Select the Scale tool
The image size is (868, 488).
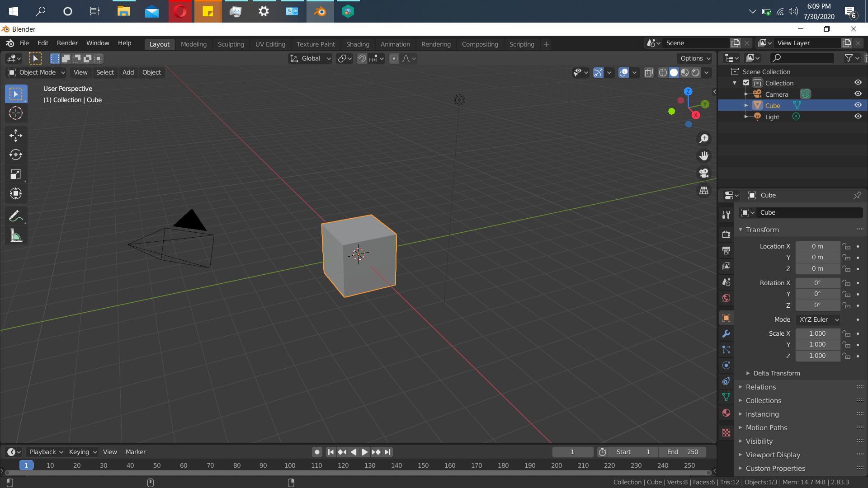pyautogui.click(x=16, y=174)
